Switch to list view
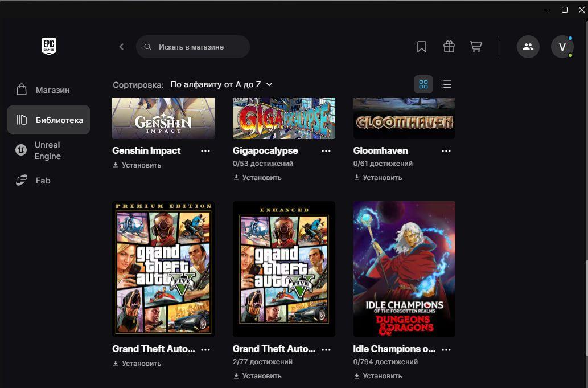The image size is (588, 388). [446, 84]
